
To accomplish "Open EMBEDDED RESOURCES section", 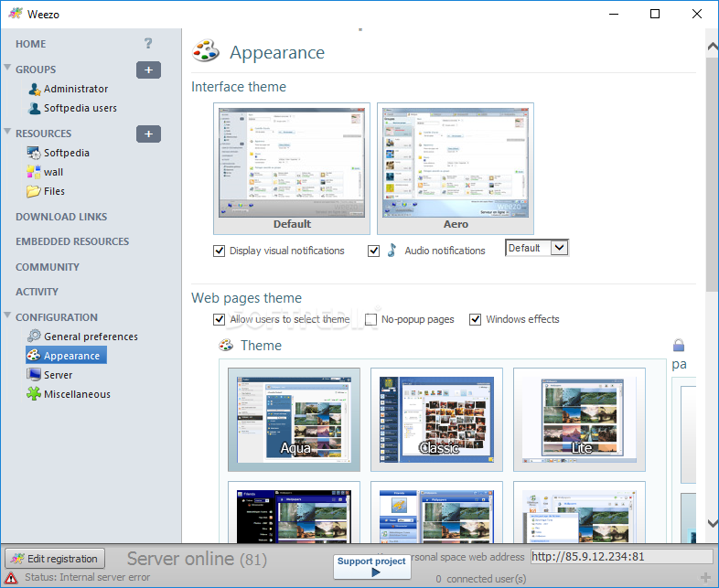I will (x=72, y=241).
